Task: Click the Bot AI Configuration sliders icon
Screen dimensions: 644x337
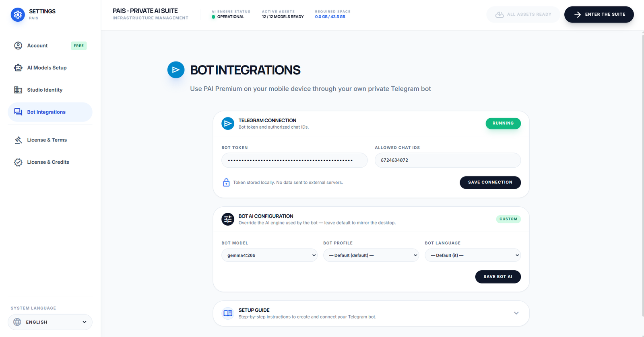Action: click(x=228, y=219)
